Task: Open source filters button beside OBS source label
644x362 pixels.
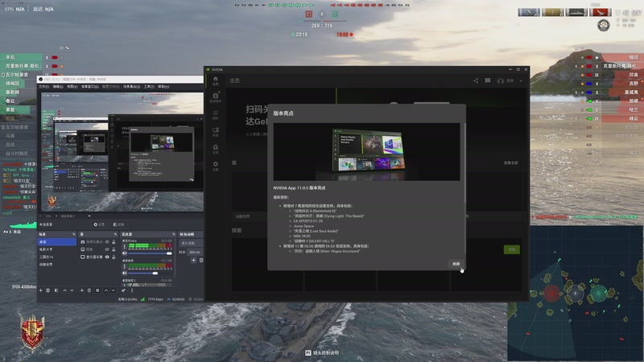Action: tap(118, 224)
